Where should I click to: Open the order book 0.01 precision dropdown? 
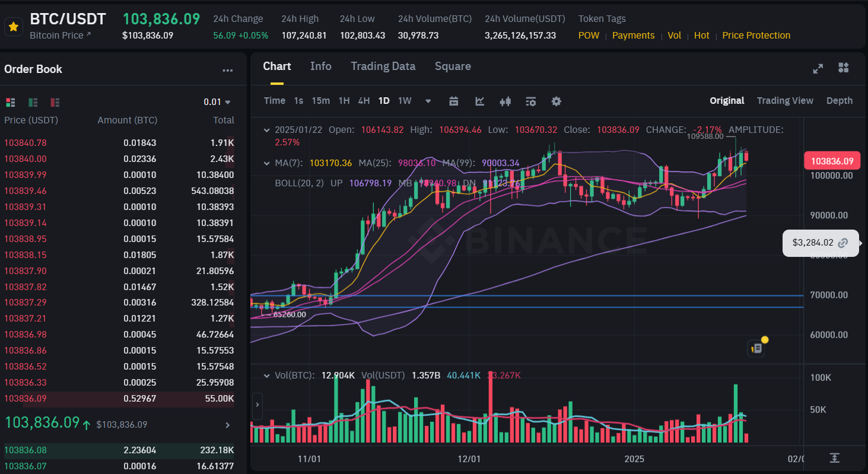pyautogui.click(x=217, y=102)
